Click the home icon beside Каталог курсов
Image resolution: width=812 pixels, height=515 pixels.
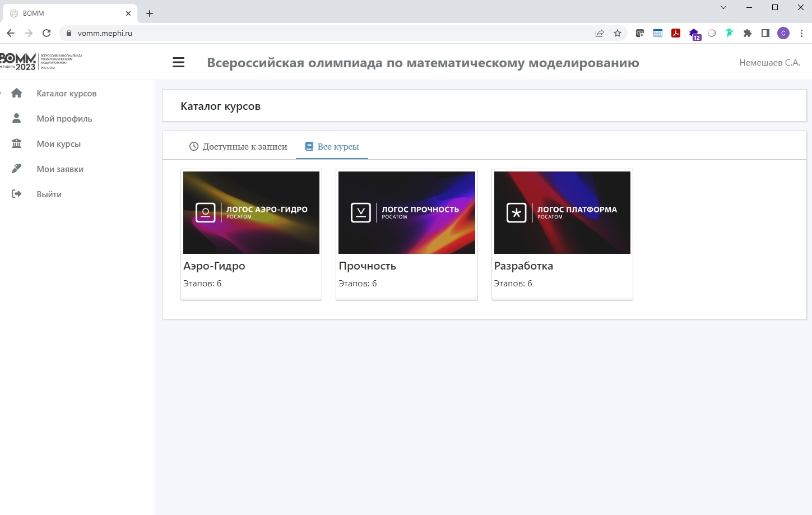click(x=17, y=93)
